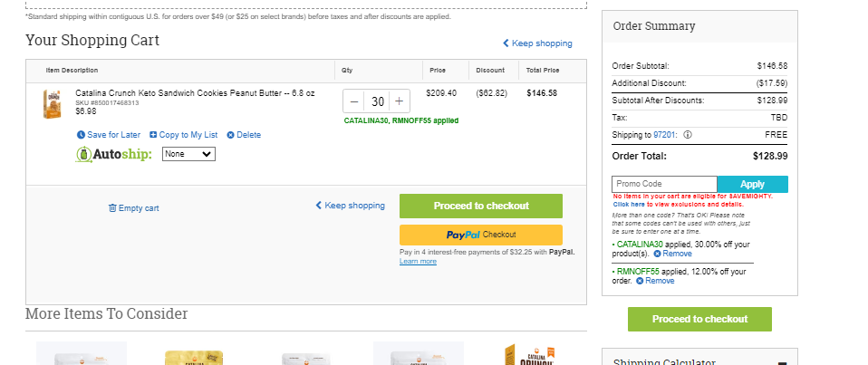The image size is (868, 365).
Task: Proceed to checkout below the Order Summary
Action: [699, 319]
